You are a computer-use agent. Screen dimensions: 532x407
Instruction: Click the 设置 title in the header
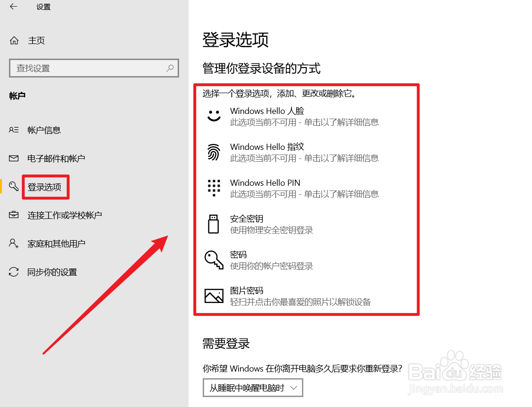click(x=43, y=7)
